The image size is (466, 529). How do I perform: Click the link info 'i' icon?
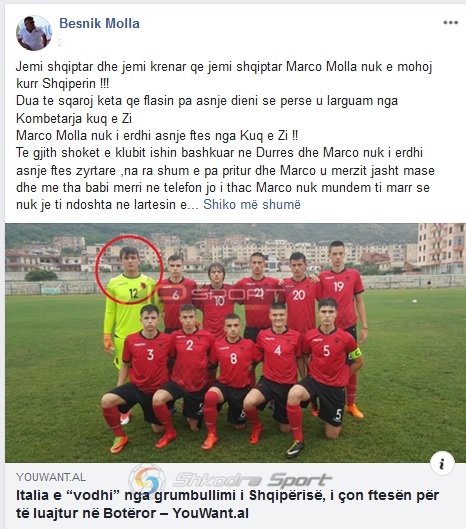442,464
